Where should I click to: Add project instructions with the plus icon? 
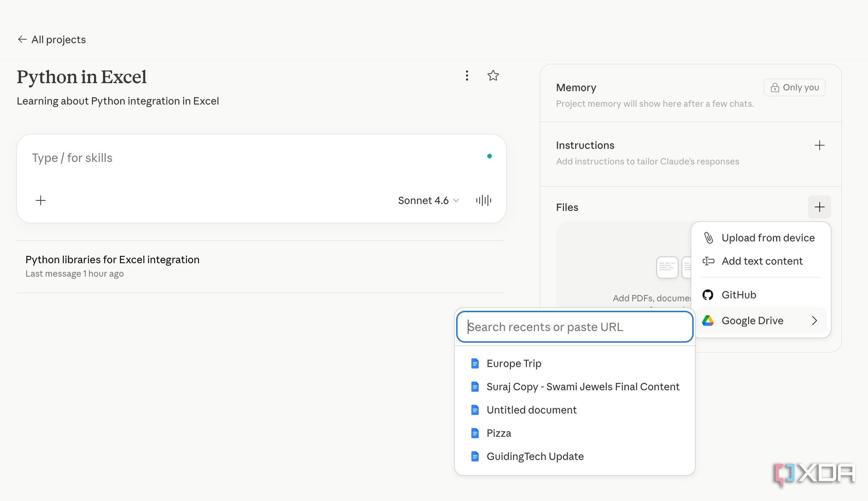click(x=819, y=146)
